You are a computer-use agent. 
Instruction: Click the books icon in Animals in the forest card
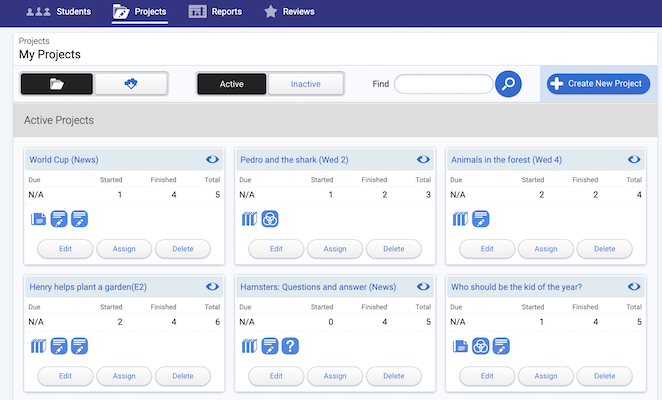[460, 219]
